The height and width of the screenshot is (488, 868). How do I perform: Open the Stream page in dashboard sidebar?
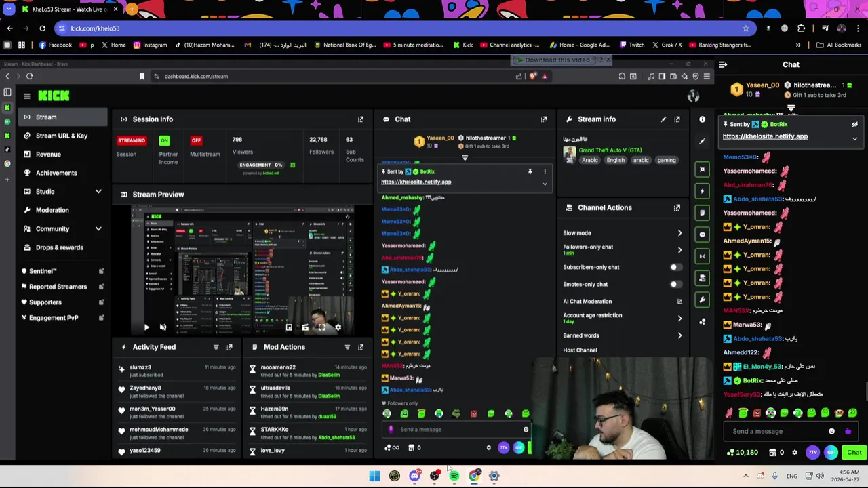coord(62,117)
